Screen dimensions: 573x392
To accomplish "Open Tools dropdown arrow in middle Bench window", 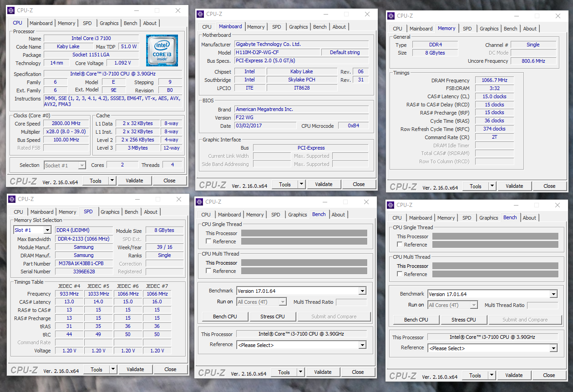I will (x=300, y=372).
